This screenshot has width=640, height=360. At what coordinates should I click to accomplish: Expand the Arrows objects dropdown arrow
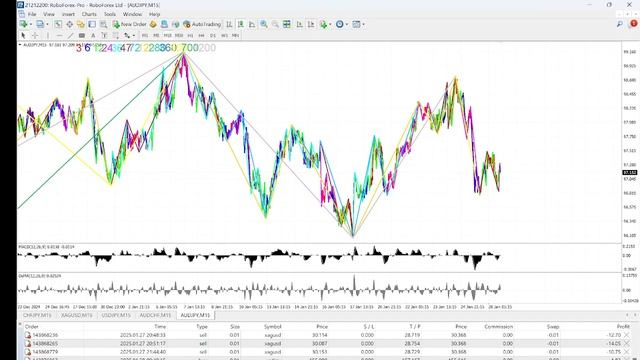[x=134, y=36]
